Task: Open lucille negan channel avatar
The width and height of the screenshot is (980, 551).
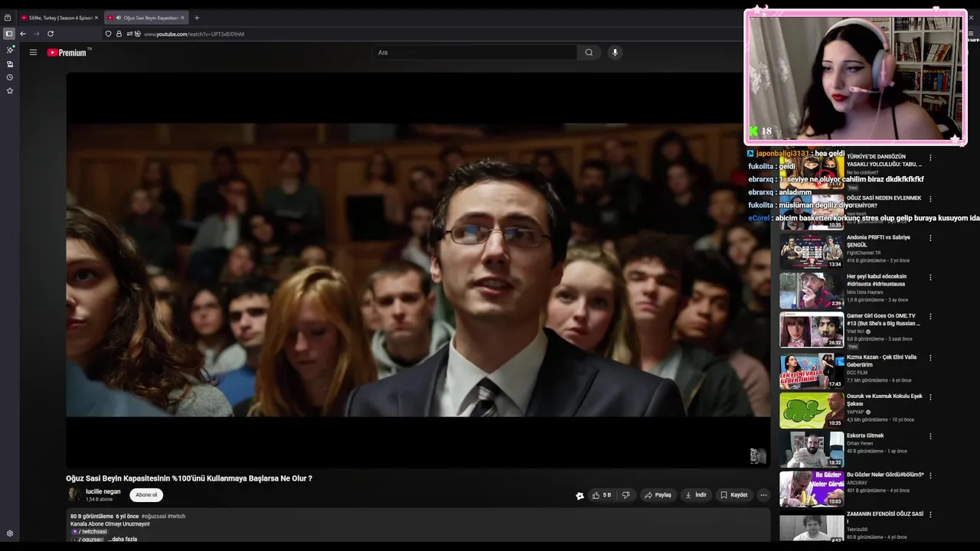Action: (74, 495)
